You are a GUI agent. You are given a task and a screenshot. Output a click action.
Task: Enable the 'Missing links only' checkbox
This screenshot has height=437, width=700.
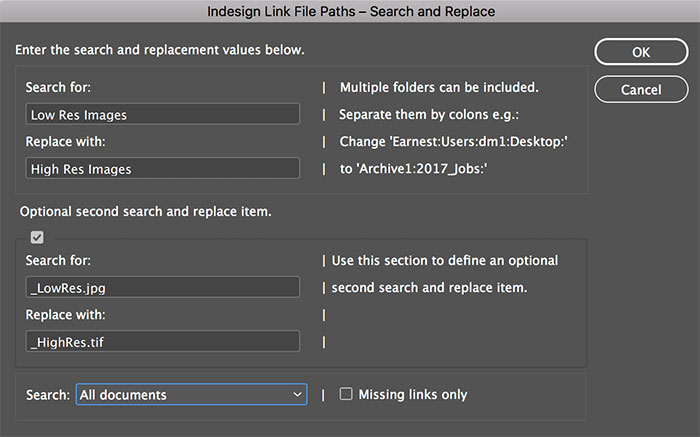pyautogui.click(x=346, y=394)
